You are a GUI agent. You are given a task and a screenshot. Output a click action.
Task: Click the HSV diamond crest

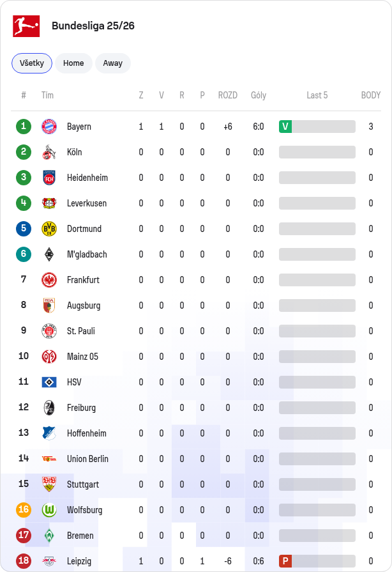click(49, 382)
